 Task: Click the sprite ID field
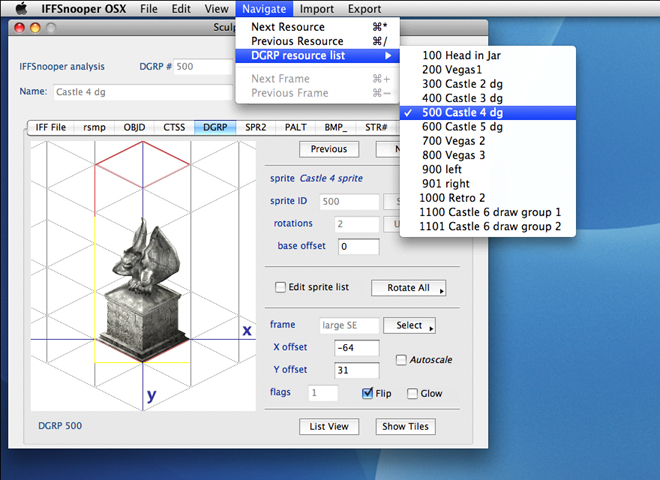[x=349, y=202]
